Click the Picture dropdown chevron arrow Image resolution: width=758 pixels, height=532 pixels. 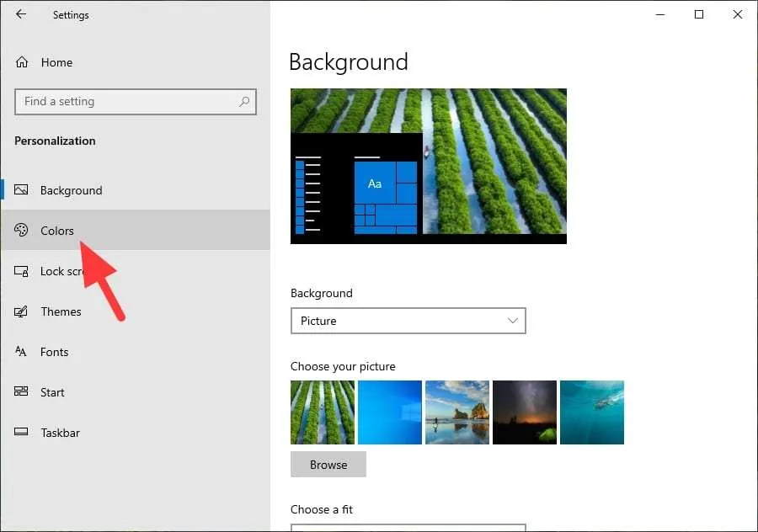512,321
